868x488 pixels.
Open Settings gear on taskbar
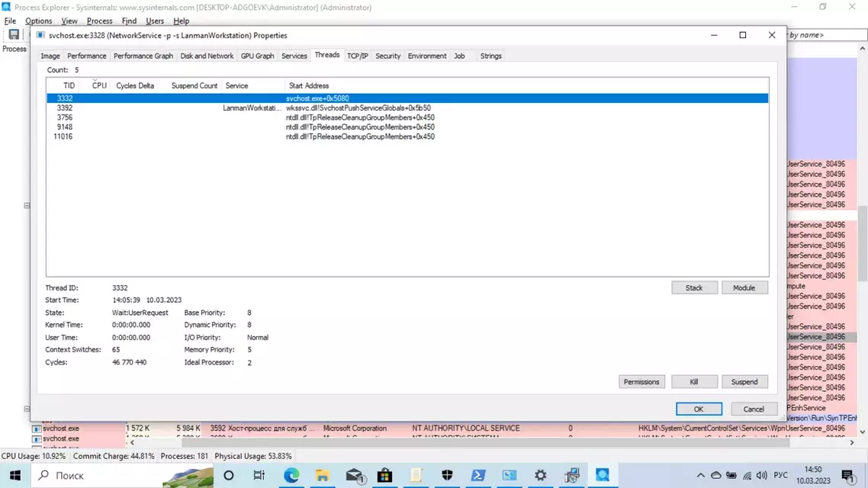tap(540, 475)
